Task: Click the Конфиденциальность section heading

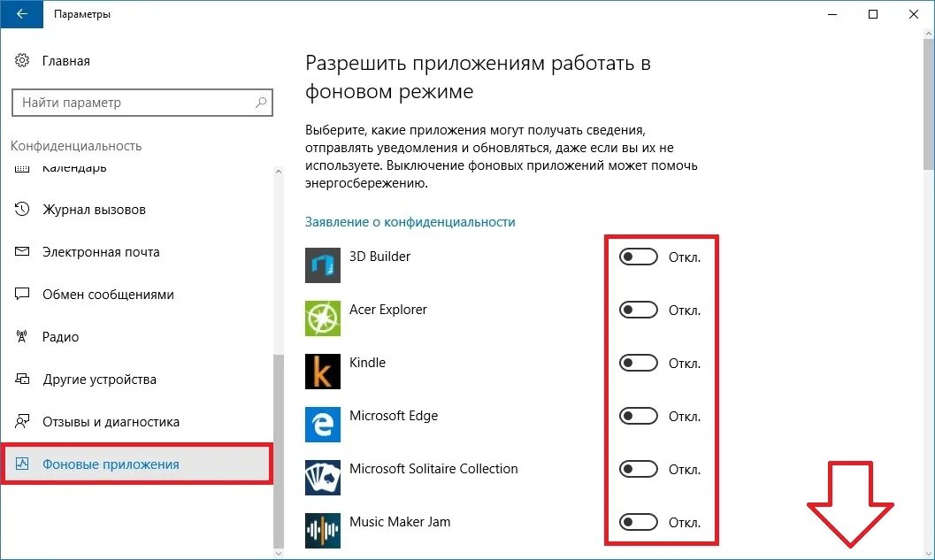Action: point(76,146)
